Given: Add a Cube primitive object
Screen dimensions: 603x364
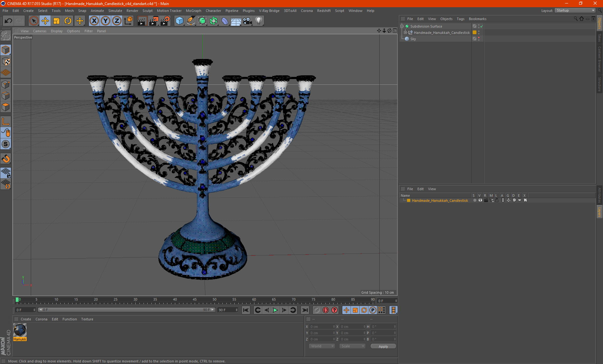Looking at the screenshot, I should 179,21.
